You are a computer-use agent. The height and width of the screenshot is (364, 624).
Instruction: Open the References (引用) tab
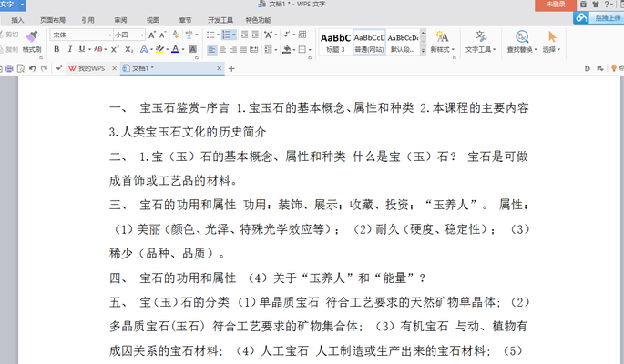click(x=87, y=20)
